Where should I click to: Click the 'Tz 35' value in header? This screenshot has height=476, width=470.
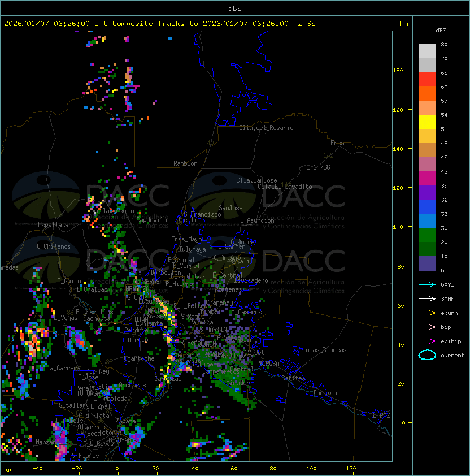tap(304, 24)
